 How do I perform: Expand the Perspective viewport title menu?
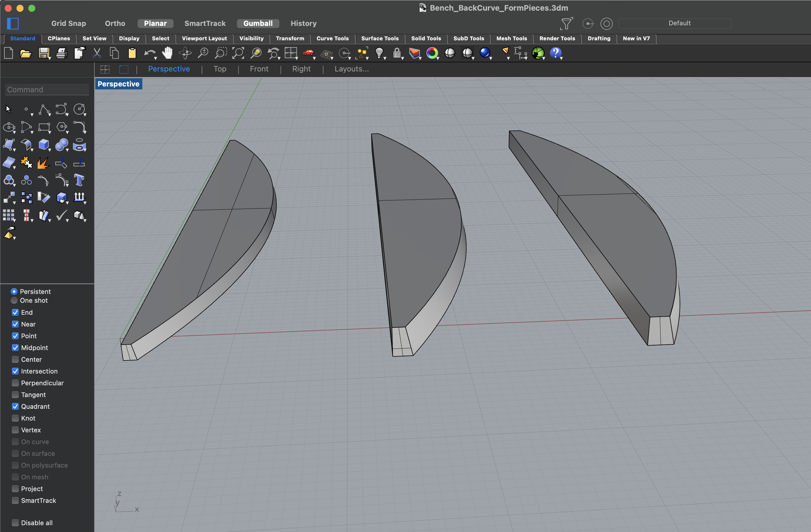[118, 84]
